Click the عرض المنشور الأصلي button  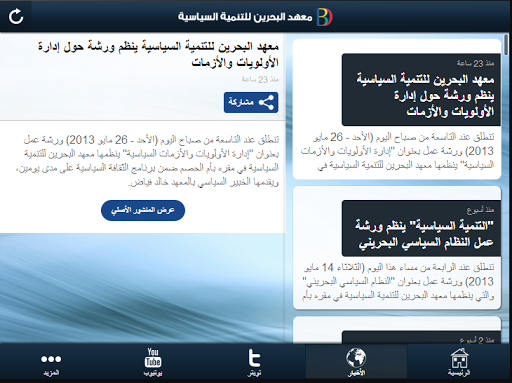(x=143, y=210)
